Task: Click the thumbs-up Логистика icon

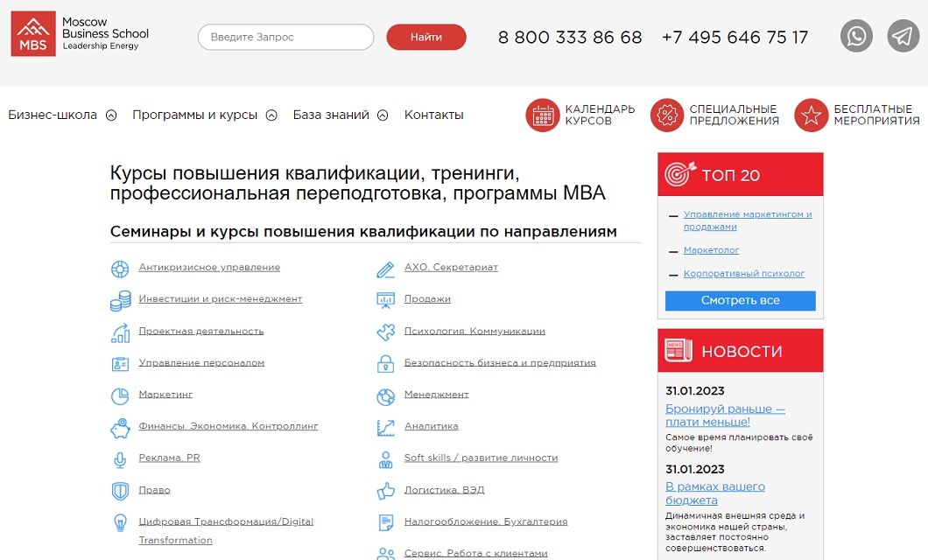Action: click(x=385, y=490)
